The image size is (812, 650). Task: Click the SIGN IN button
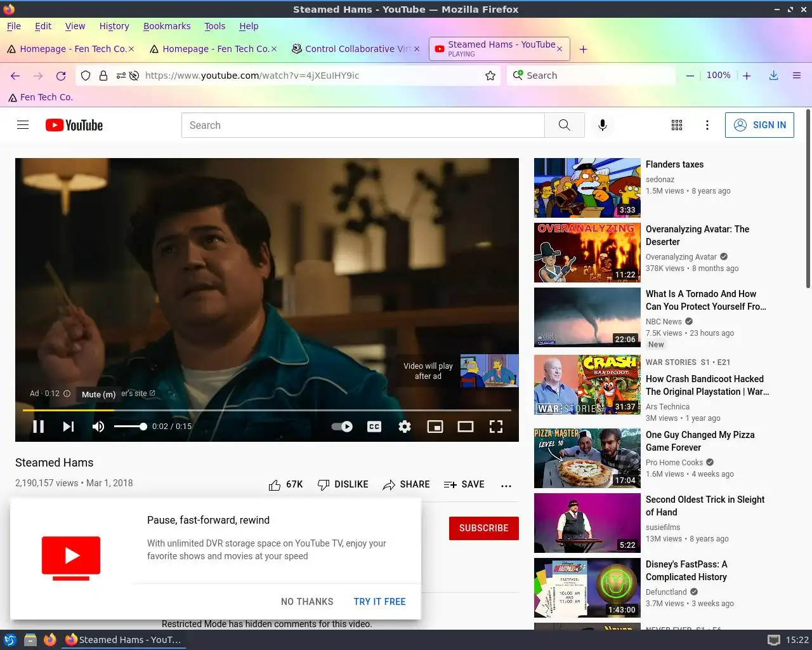[x=759, y=125]
